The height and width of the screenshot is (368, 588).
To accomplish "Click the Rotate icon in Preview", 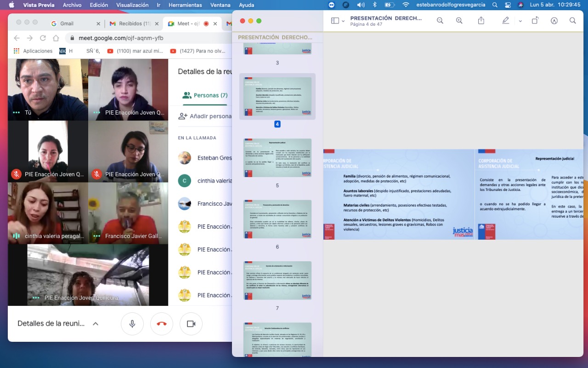I will pos(535,21).
